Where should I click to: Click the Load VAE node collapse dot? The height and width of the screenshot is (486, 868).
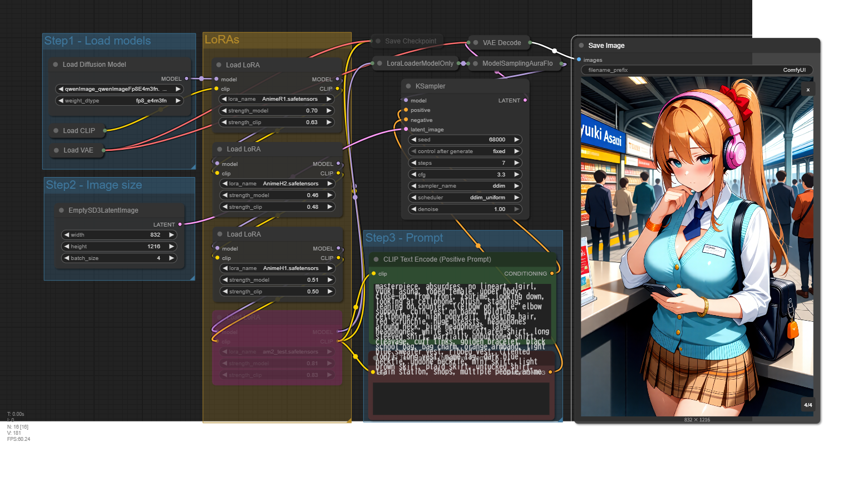coord(56,150)
